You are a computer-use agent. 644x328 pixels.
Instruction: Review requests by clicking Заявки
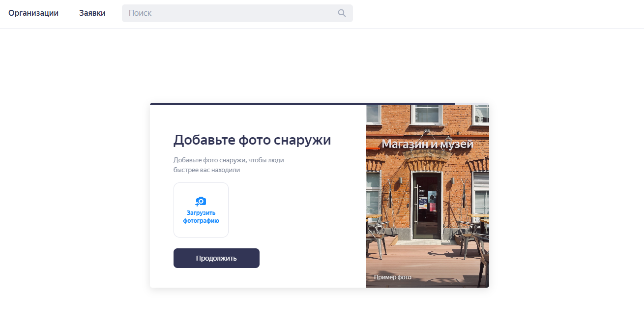(x=91, y=13)
